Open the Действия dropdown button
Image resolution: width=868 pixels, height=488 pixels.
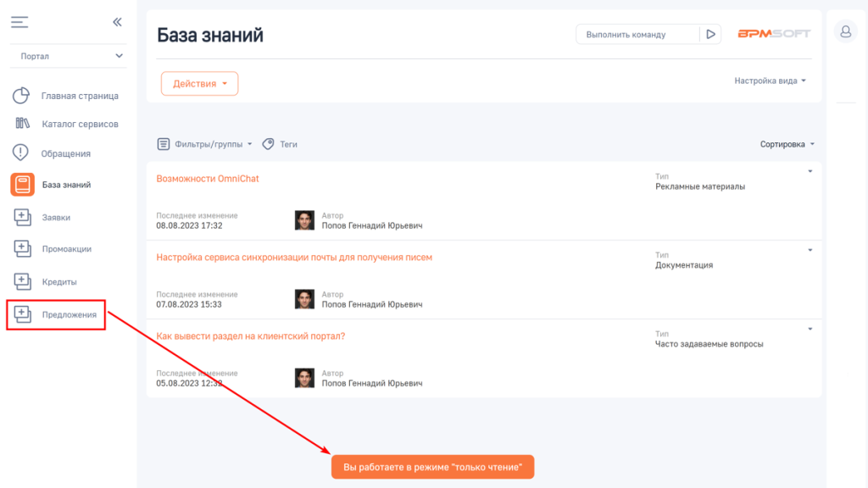pyautogui.click(x=199, y=84)
